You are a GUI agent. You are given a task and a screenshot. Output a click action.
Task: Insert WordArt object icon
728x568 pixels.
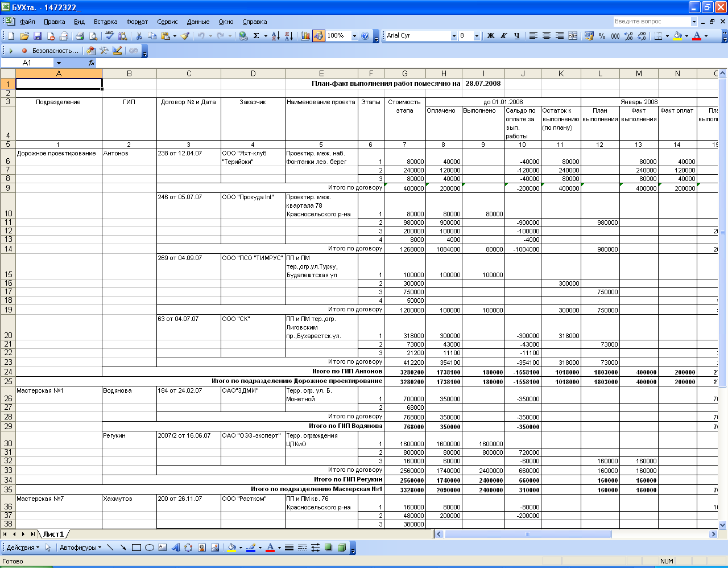tap(176, 548)
